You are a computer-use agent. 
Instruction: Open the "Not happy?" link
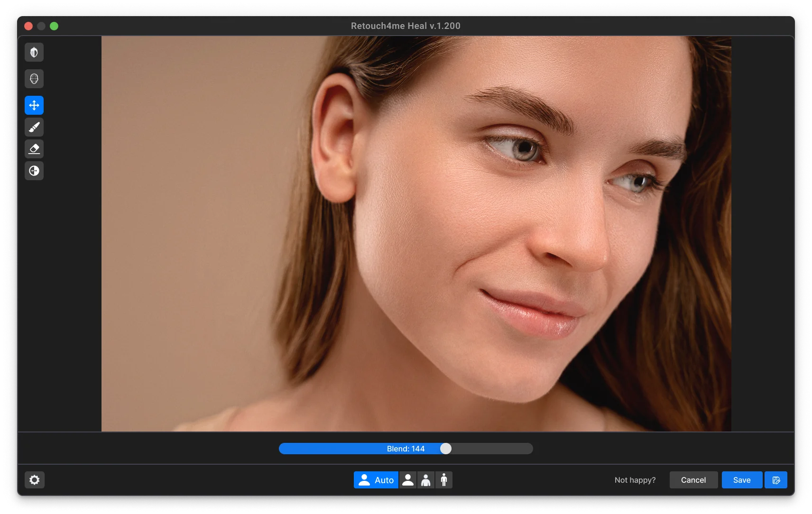pos(635,479)
